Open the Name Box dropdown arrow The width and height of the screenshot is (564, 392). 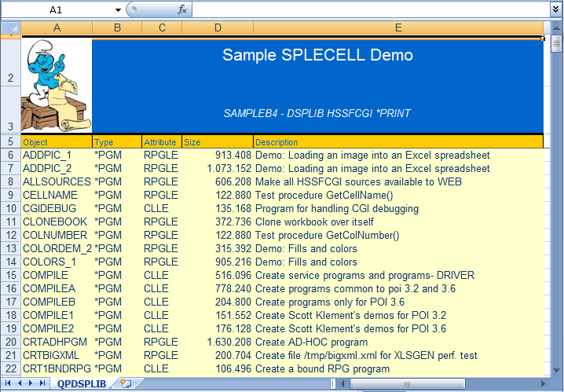118,10
